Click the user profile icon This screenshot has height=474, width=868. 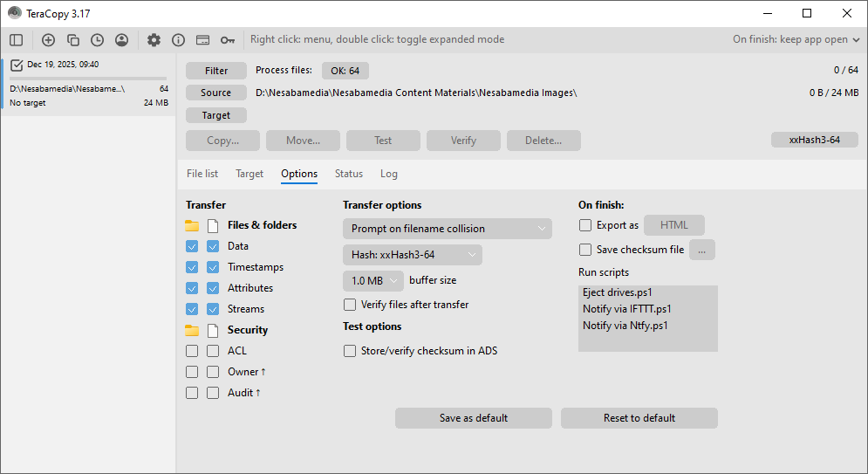(121, 39)
